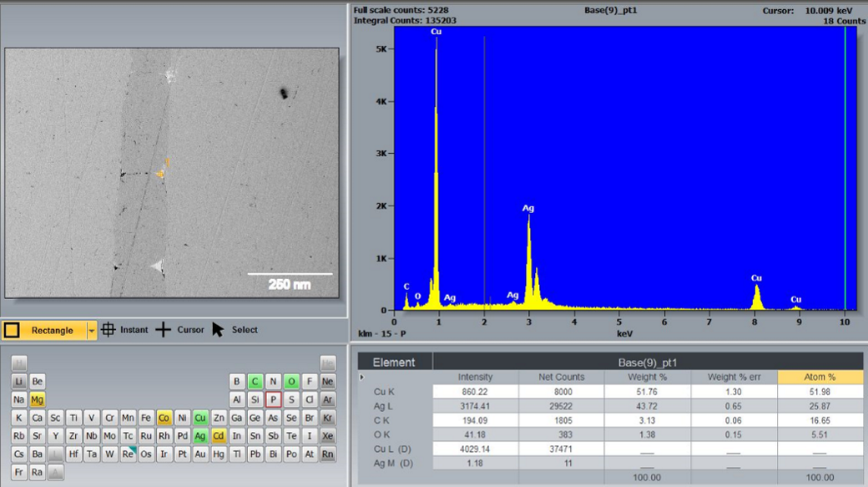Click the Net Counts column header
Screen dimensions: 868x487
pyautogui.click(x=562, y=378)
